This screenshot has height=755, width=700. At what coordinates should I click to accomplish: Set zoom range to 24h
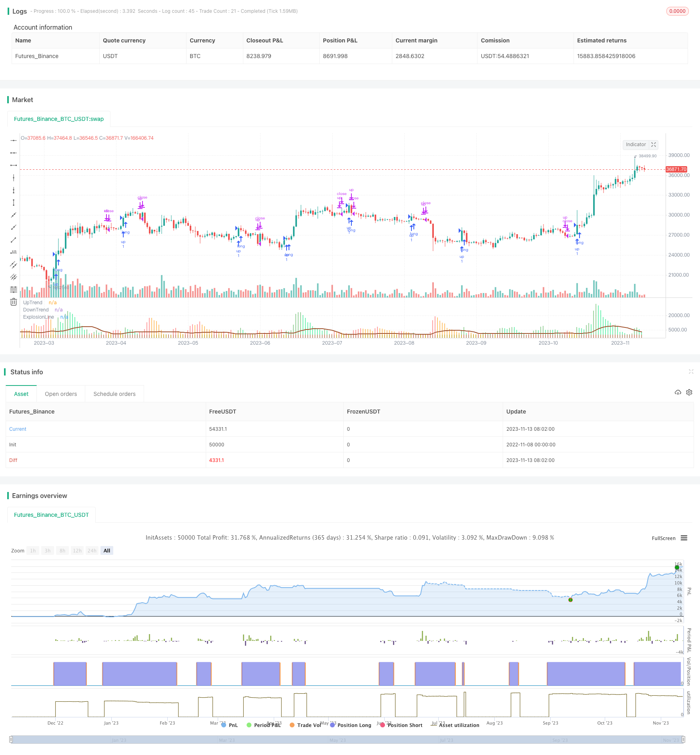click(x=92, y=551)
